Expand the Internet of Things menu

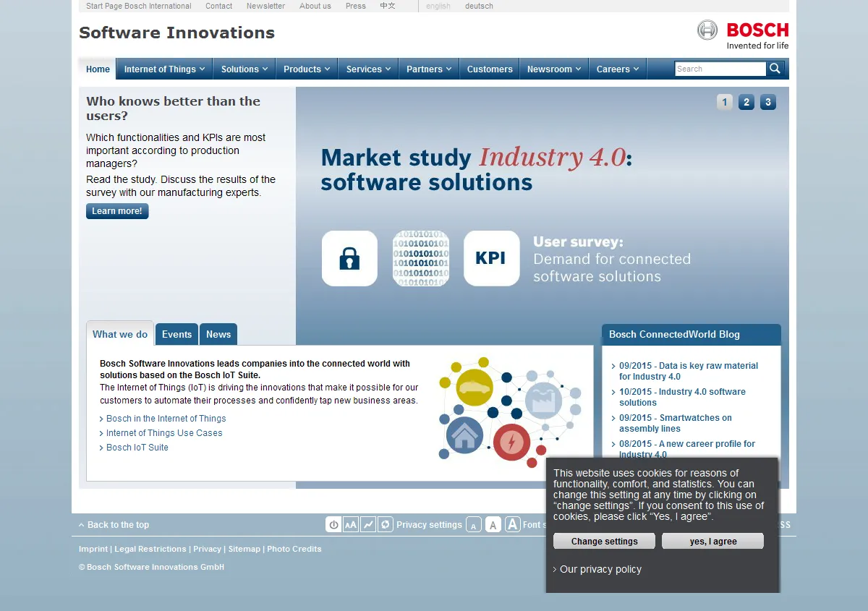pos(164,69)
